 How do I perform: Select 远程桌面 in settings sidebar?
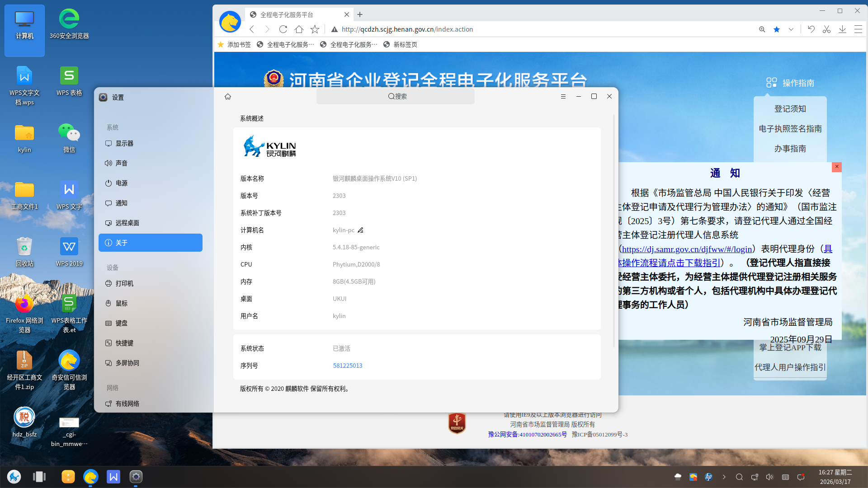[127, 223]
